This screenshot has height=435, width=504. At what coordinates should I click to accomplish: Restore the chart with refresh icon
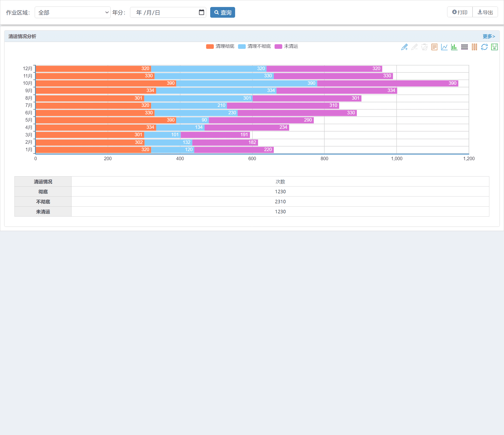point(484,47)
